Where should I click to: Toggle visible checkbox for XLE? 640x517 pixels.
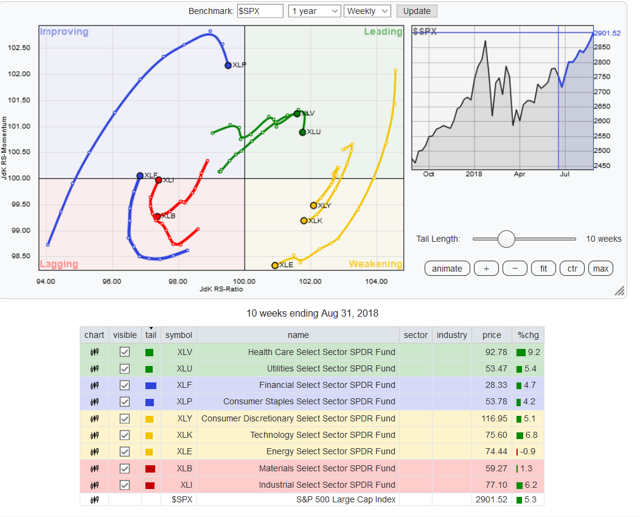pos(124,452)
